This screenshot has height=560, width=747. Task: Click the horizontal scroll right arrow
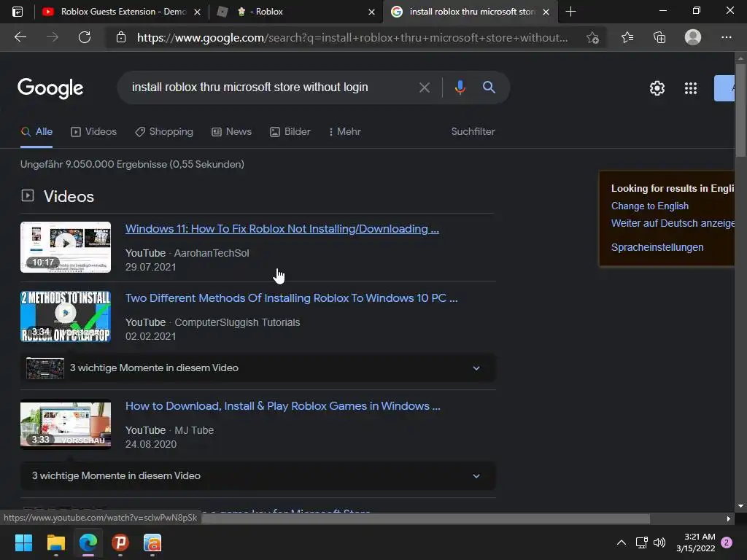click(728, 518)
